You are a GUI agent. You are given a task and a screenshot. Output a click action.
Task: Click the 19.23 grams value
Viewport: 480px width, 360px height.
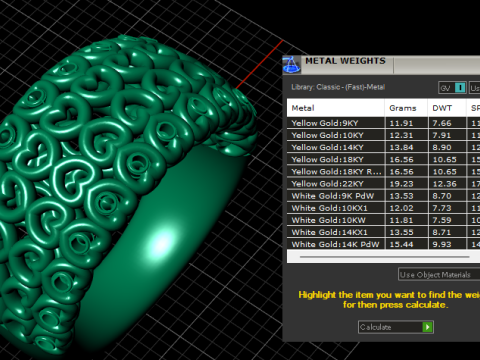(x=401, y=184)
